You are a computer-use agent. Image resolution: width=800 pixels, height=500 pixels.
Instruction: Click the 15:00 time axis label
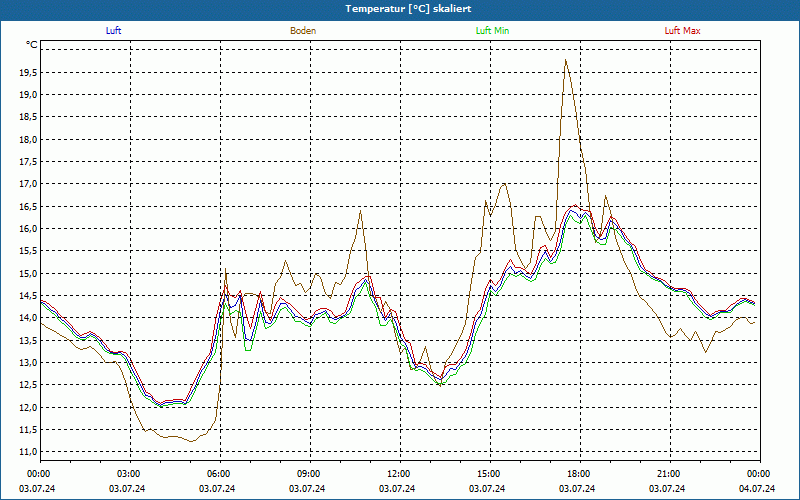pos(489,474)
